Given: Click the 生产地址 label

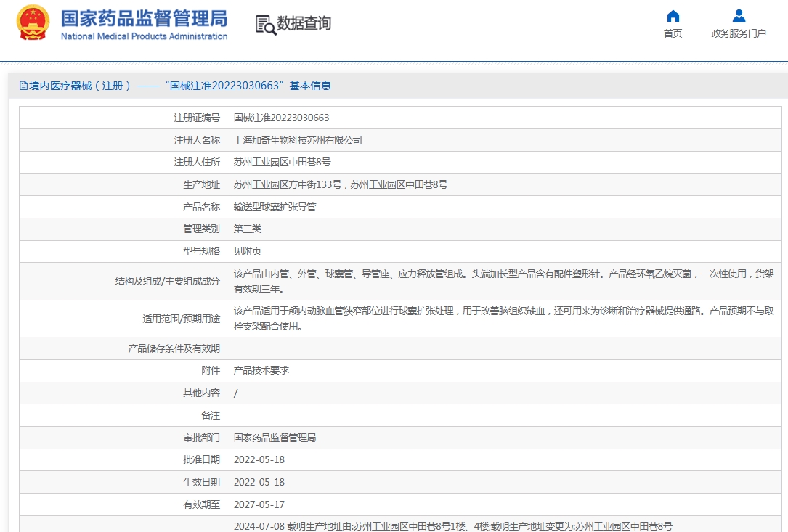Looking at the screenshot, I should 201,184.
